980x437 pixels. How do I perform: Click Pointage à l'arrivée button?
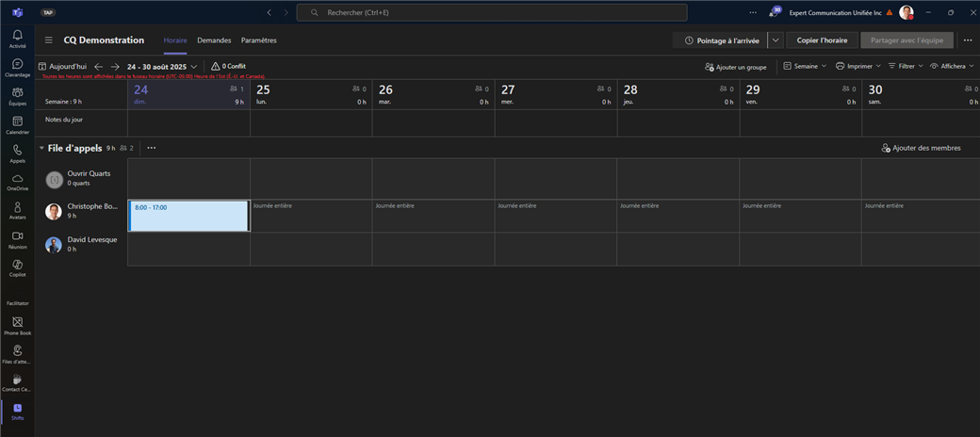pos(720,40)
